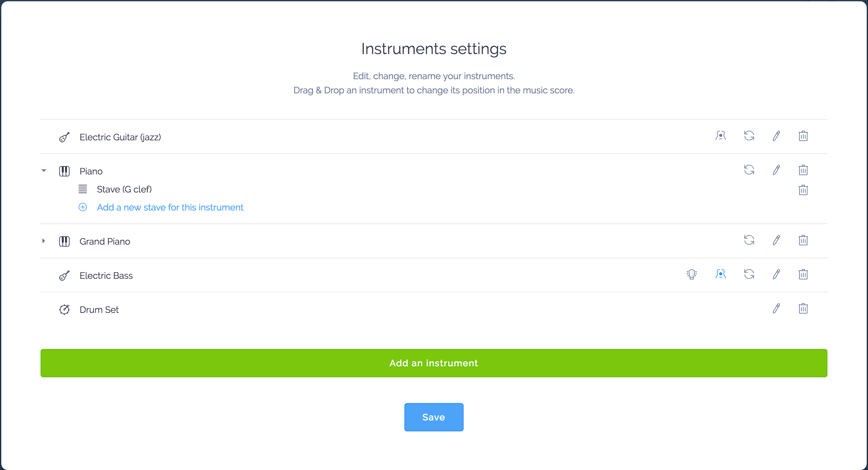
Task: Click the Add an instrument button
Action: 434,363
